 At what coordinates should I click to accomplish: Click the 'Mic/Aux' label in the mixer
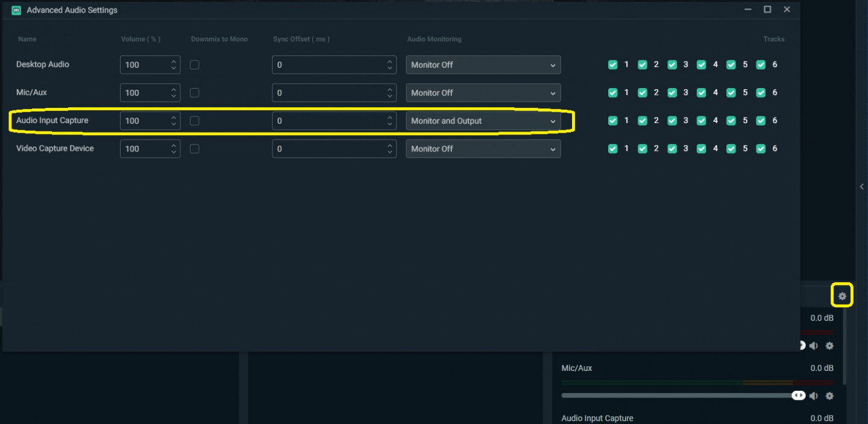(x=577, y=368)
